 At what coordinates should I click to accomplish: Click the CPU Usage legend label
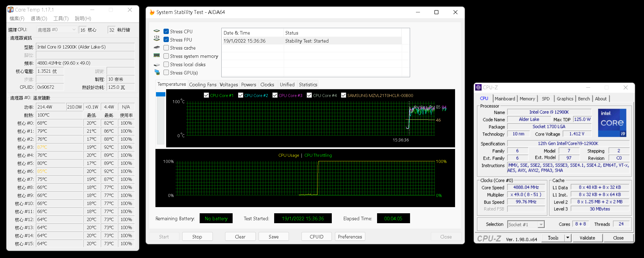[289, 155]
